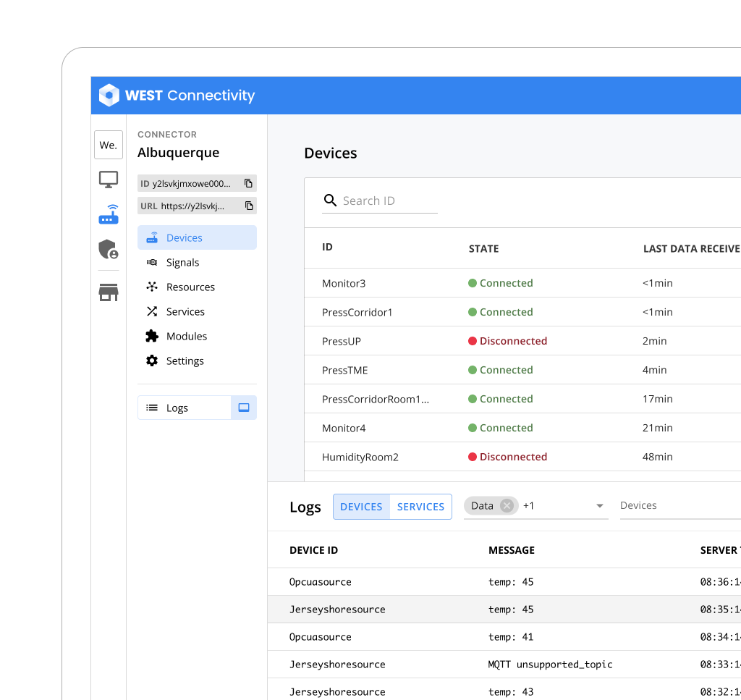This screenshot has height=700, width=741.
Task: Click the Modules puzzle icon
Action: [x=152, y=336]
